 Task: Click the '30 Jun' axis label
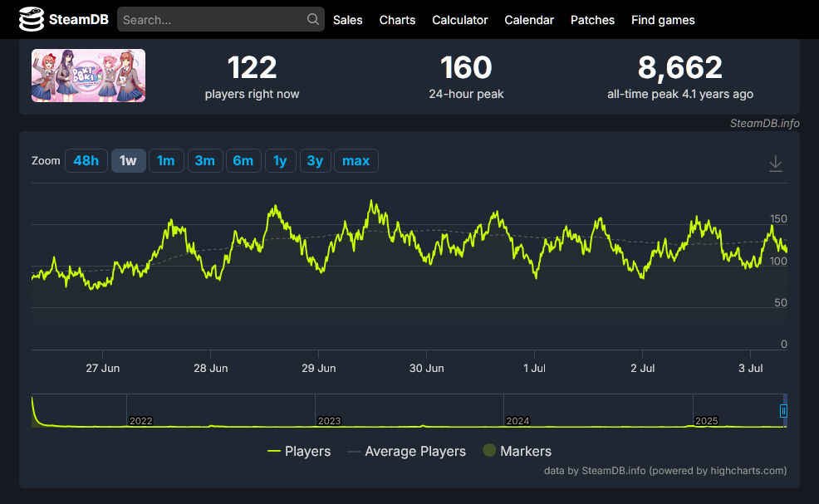427,368
